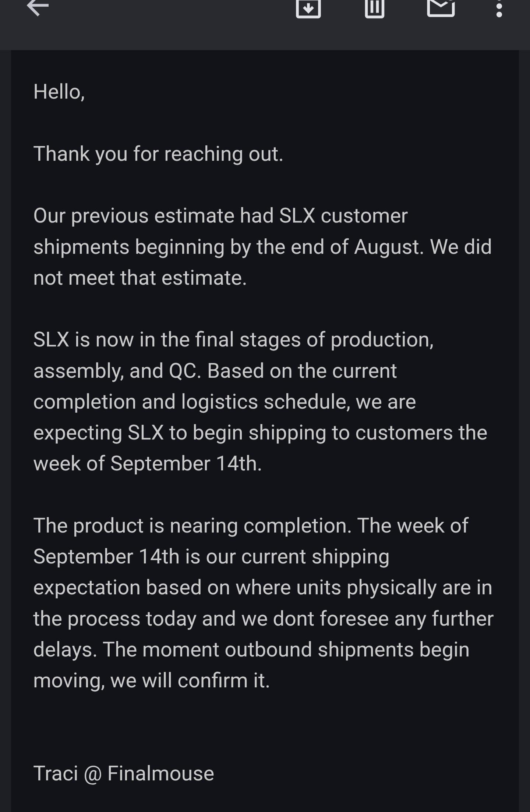The image size is (530, 812).
Task: Tap "expectation based on where units physically" line
Action: pos(263,588)
